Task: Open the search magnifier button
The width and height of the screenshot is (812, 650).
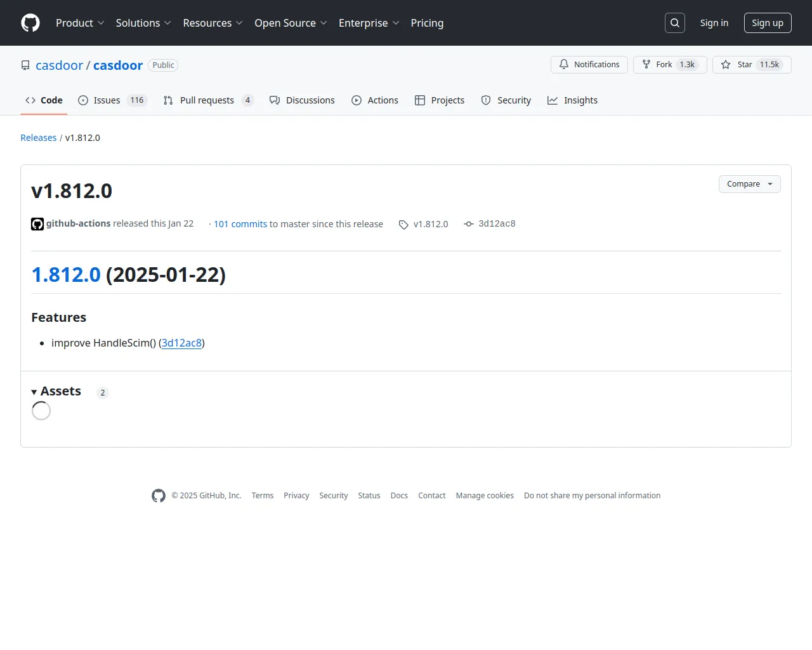Action: tap(675, 23)
